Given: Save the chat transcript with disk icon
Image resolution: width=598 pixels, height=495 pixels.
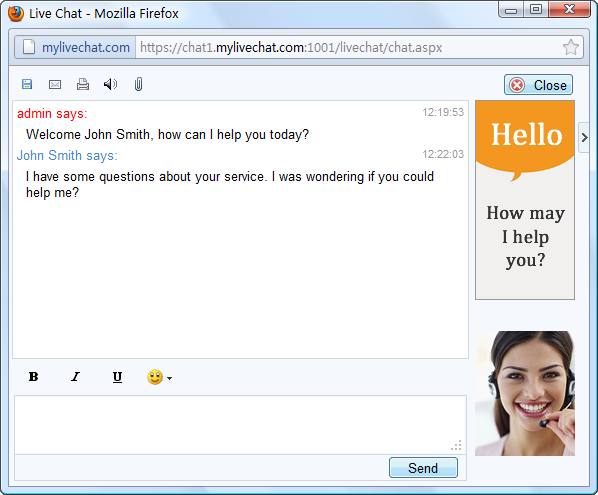Looking at the screenshot, I should (27, 84).
